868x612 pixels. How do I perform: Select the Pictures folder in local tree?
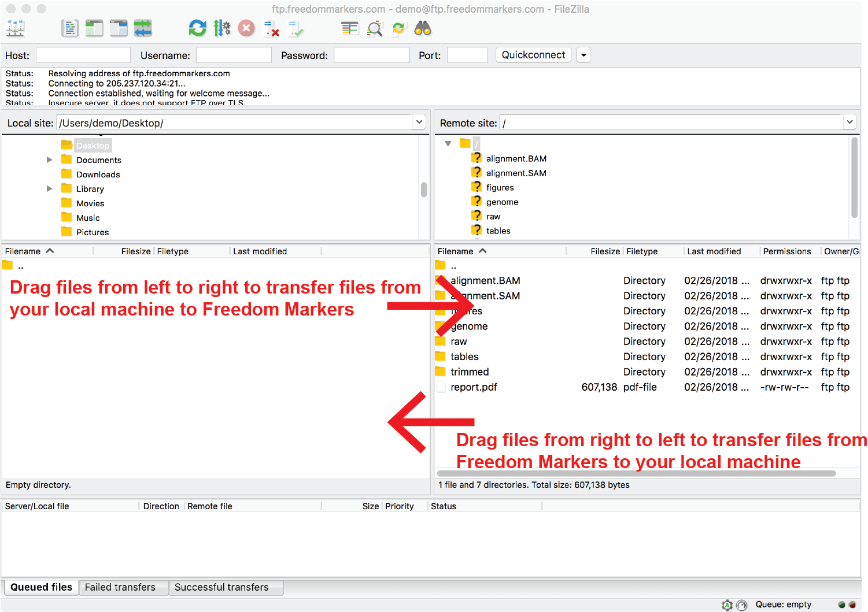[x=93, y=232]
